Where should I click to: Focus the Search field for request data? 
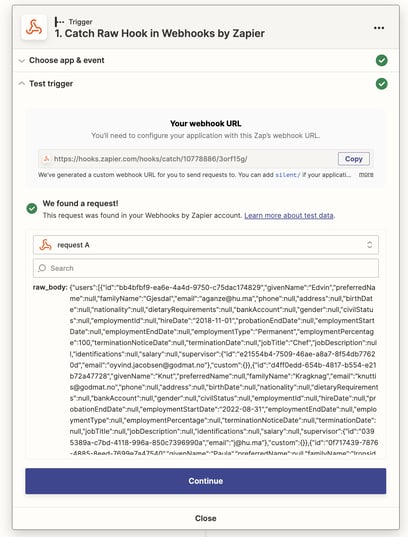click(206, 268)
